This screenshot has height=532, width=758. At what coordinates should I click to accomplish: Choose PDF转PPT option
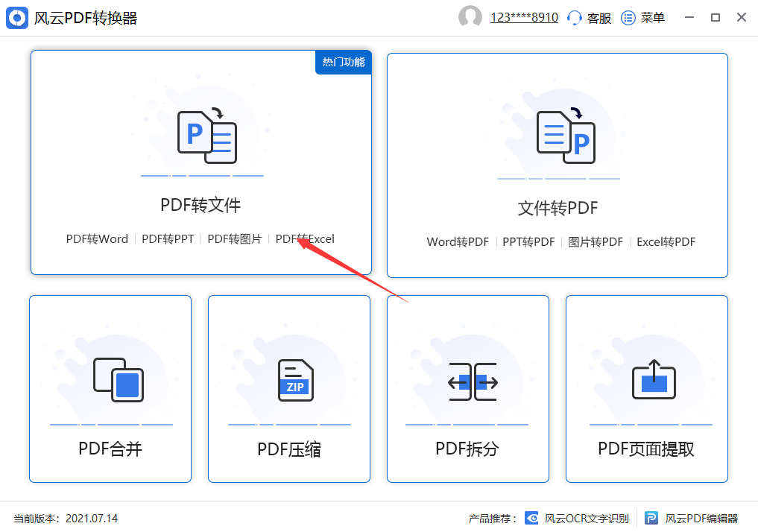(168, 239)
